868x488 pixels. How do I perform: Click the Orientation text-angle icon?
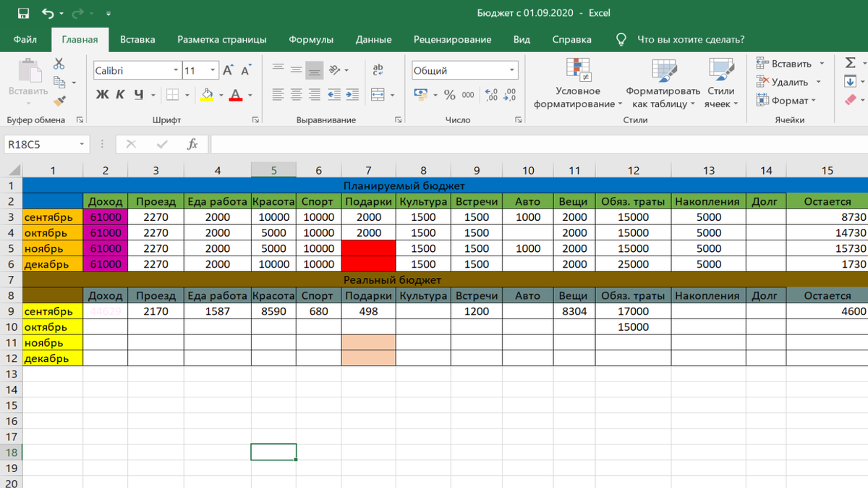[334, 70]
